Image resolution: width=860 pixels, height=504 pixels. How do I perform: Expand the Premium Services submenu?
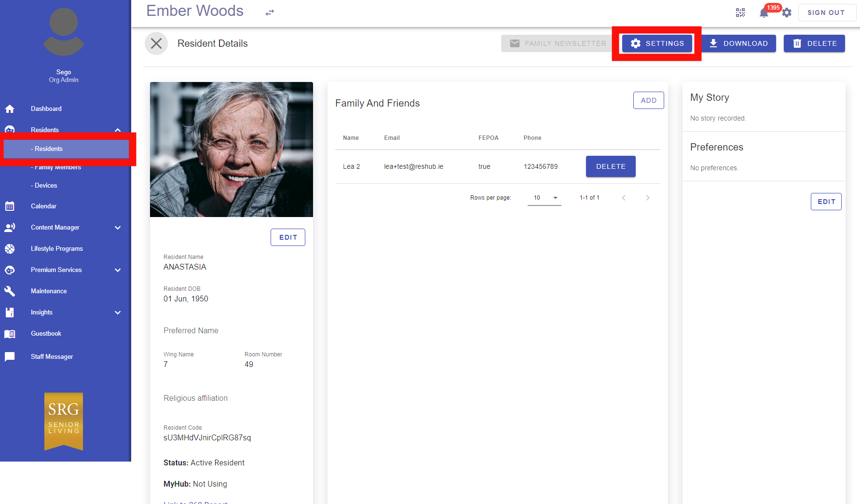pos(118,270)
